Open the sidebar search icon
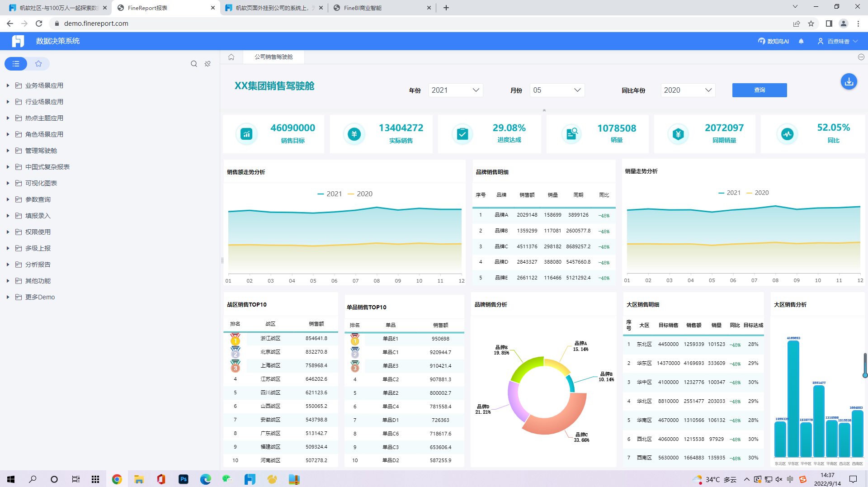The width and height of the screenshot is (868, 487). [194, 64]
